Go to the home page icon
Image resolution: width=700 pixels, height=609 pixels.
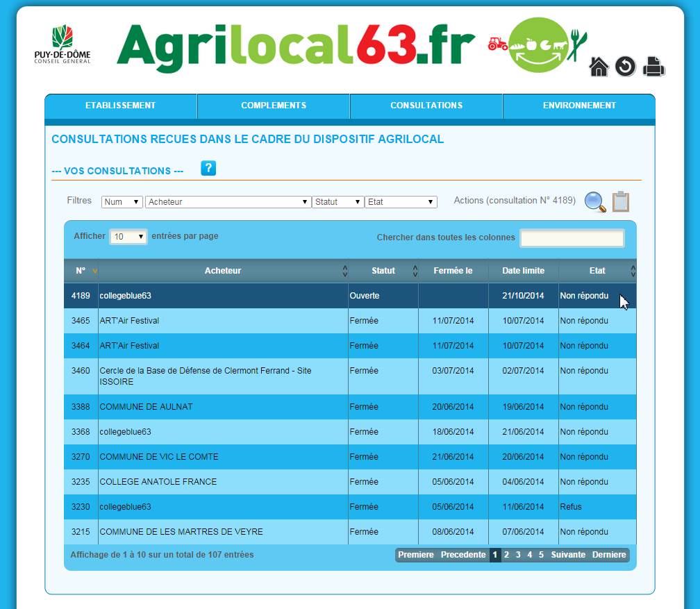click(599, 67)
